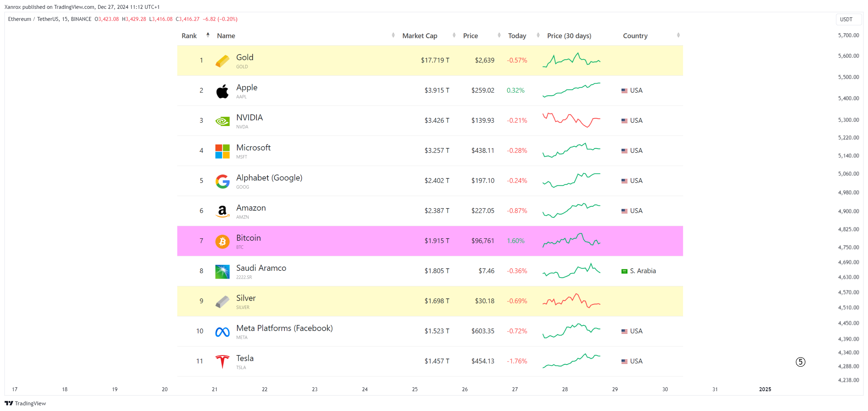The width and height of the screenshot is (868, 411).
Task: Click Silver market cap $1.698 T
Action: [x=437, y=301]
